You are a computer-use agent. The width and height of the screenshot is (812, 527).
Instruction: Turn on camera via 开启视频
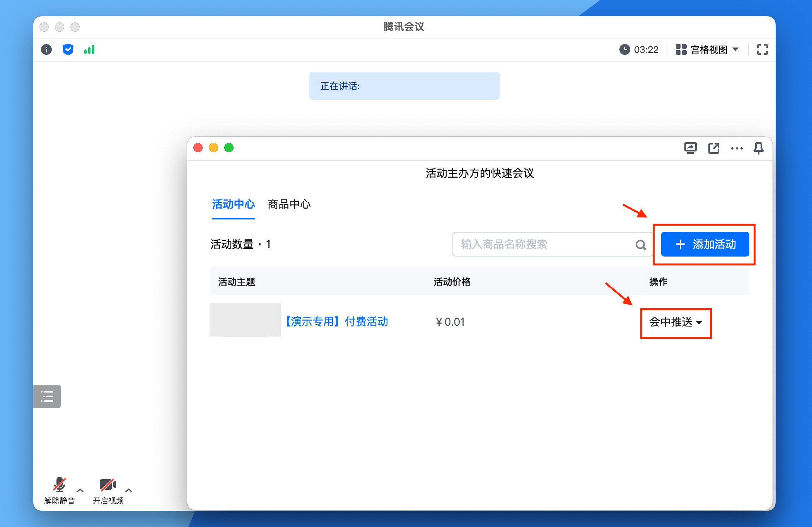108,491
